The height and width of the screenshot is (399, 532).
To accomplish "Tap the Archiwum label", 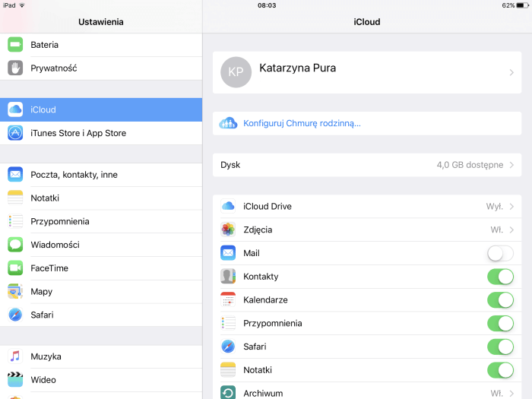I will (x=263, y=393).
